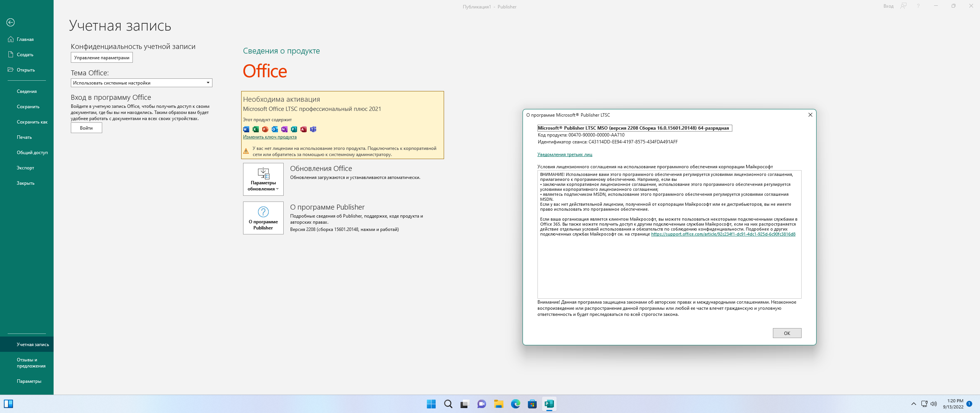Open the clock showing 1:20 PM
Image resolution: width=980 pixels, height=413 pixels.
[x=953, y=404]
